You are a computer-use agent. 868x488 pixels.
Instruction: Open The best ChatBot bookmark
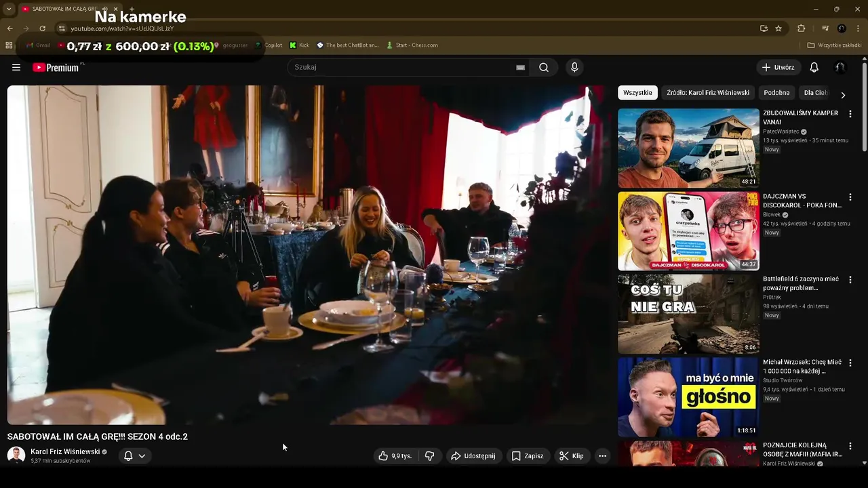click(x=348, y=45)
